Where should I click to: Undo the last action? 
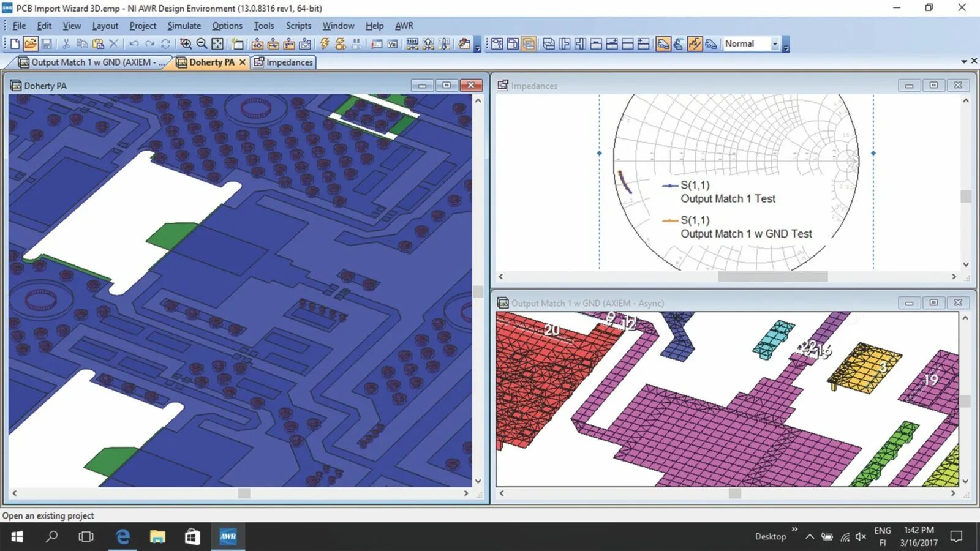point(134,43)
